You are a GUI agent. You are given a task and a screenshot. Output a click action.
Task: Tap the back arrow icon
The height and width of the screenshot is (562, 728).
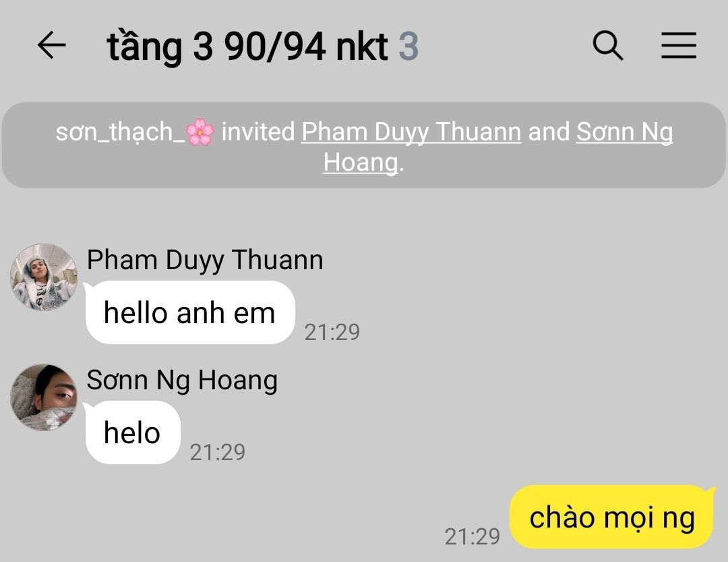tap(51, 45)
